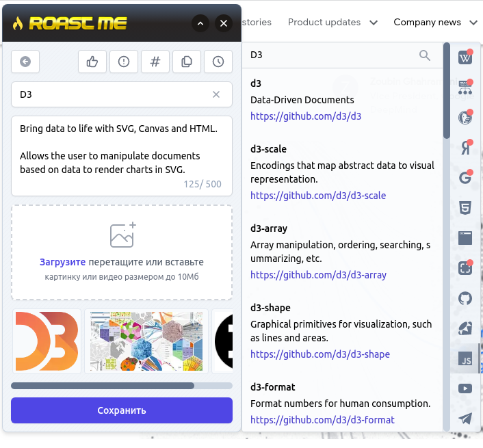Click the image upload icon
Viewport: 483px width, 448px height.
(x=123, y=235)
